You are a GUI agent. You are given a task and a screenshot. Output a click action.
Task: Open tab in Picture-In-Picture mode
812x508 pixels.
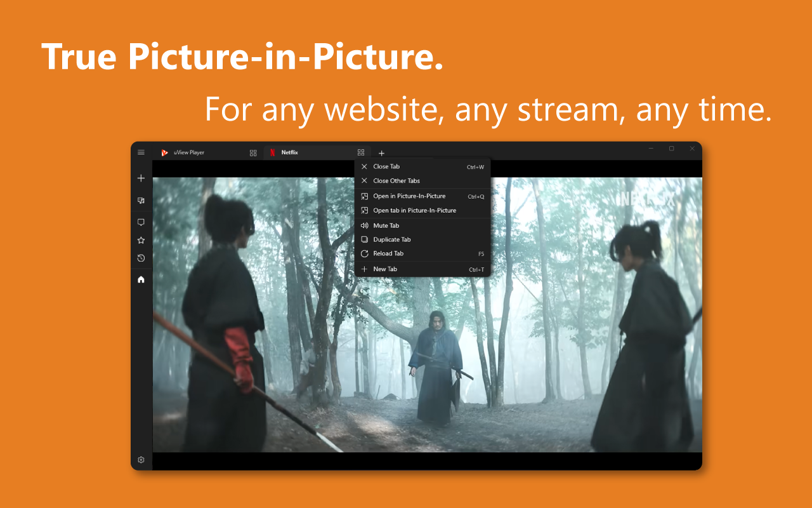coord(414,210)
